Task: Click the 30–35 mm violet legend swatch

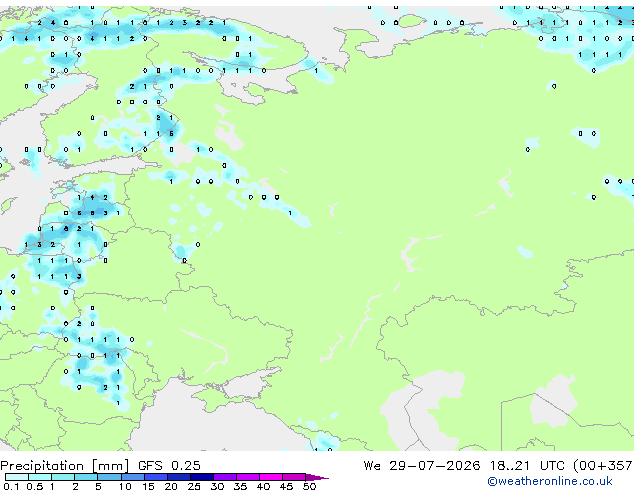Action: point(225,477)
